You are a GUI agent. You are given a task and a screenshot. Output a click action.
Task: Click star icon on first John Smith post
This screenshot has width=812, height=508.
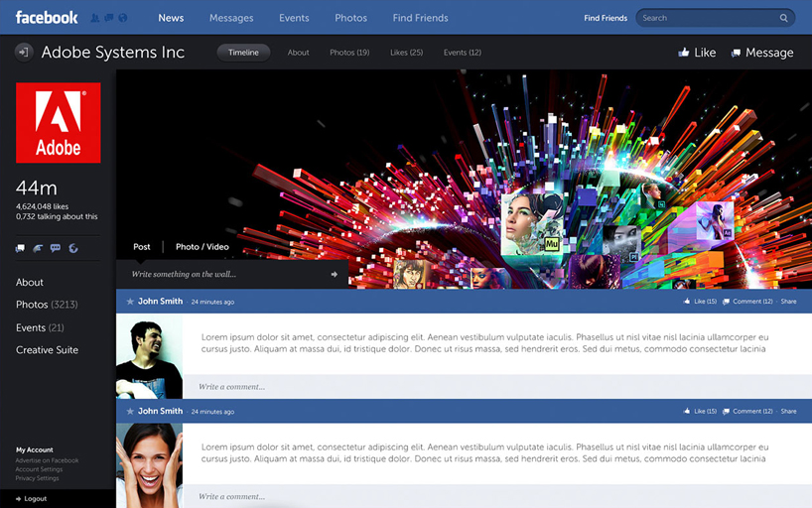click(x=130, y=302)
